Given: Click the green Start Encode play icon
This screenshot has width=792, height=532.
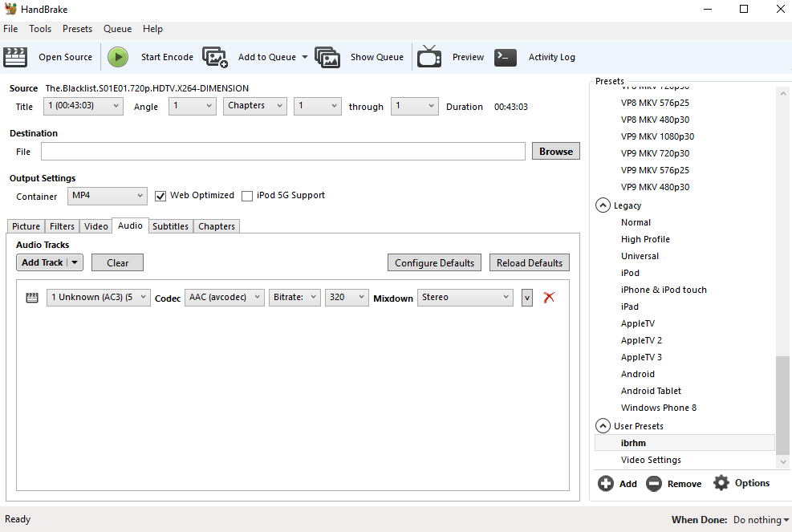Looking at the screenshot, I should tap(118, 57).
